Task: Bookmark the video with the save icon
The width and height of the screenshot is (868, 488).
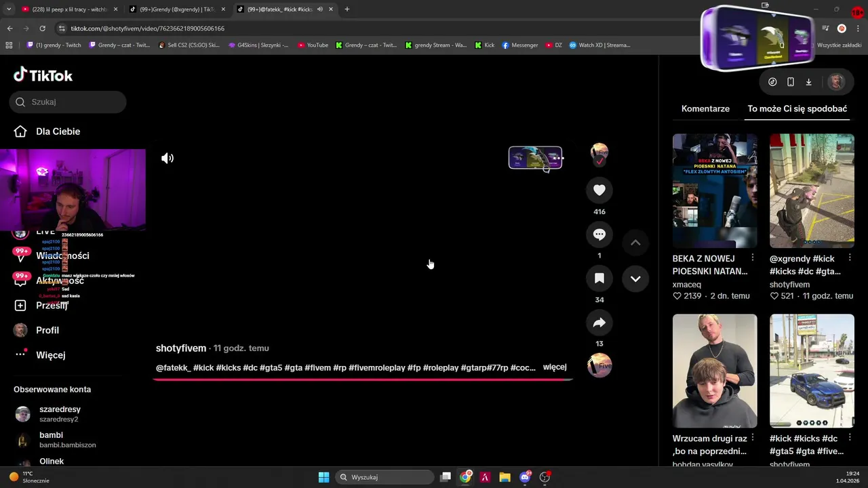Action: point(599,279)
